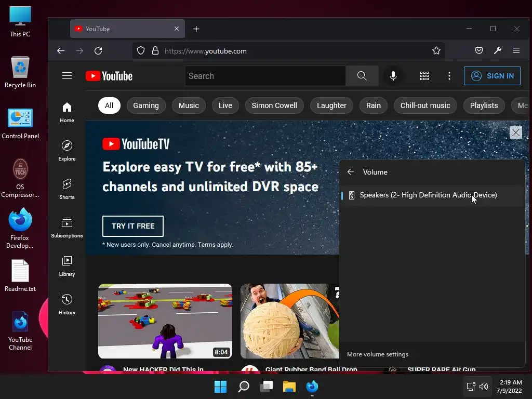This screenshot has height=399, width=532.
Task: Open taskbar Search magnifier
Action: click(244, 387)
